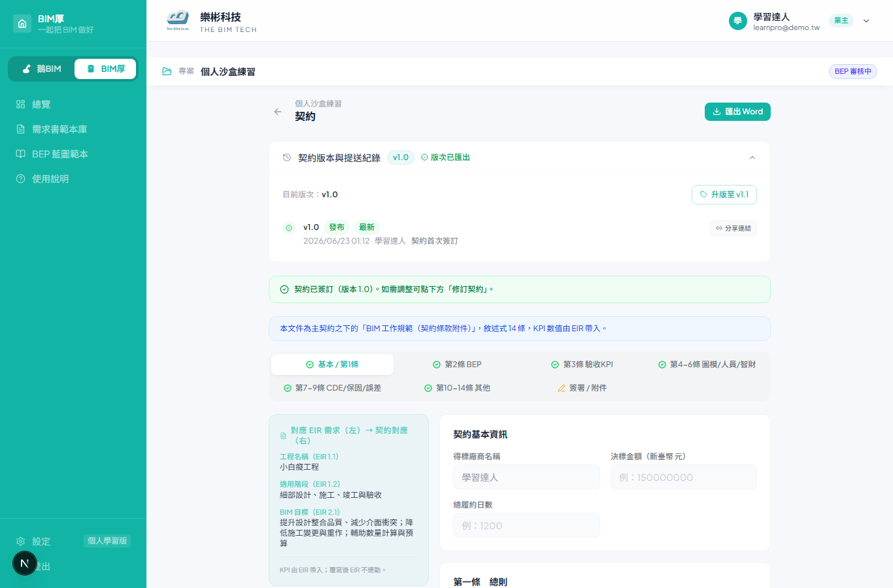The image size is (893, 588).
Task: Click the 決標金額 input field
Action: pos(684,477)
